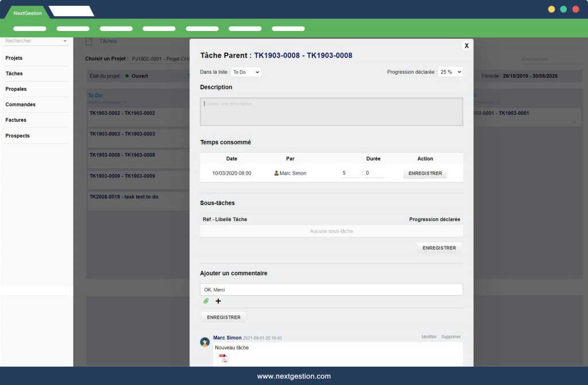Open the 'Choisir un Projet' PJ1902-0001 selector
Image resolution: width=588 pixels, height=385 pixels.
(161, 59)
